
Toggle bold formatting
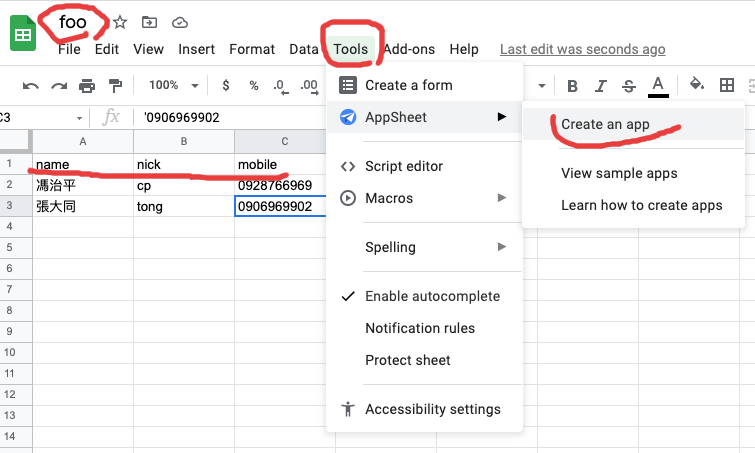click(x=572, y=86)
